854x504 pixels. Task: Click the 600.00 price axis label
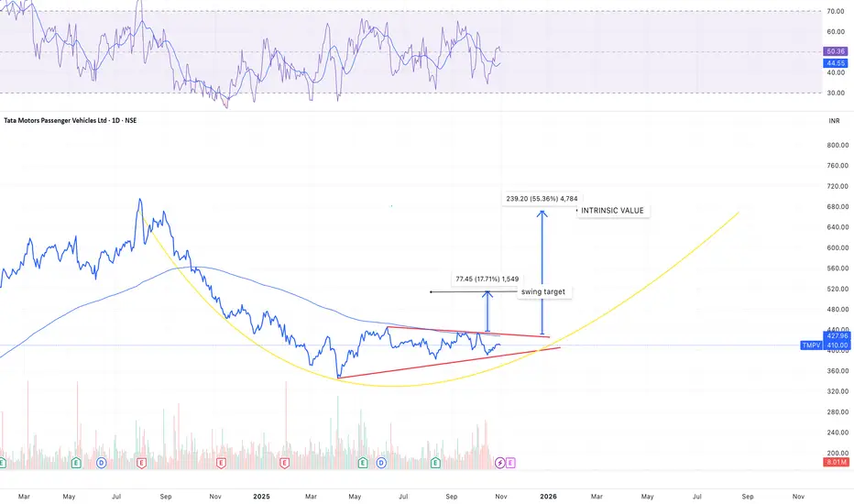838,247
